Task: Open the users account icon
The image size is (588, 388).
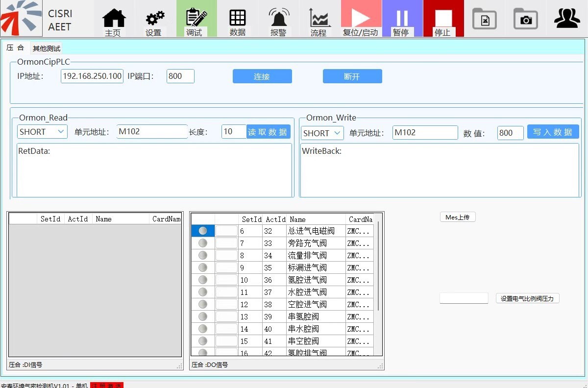Action: point(567,19)
